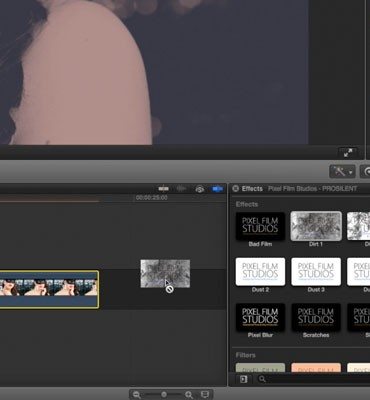Click the orange Filters preset thumbnail
Image resolution: width=370 pixels, height=400 pixels.
316,368
